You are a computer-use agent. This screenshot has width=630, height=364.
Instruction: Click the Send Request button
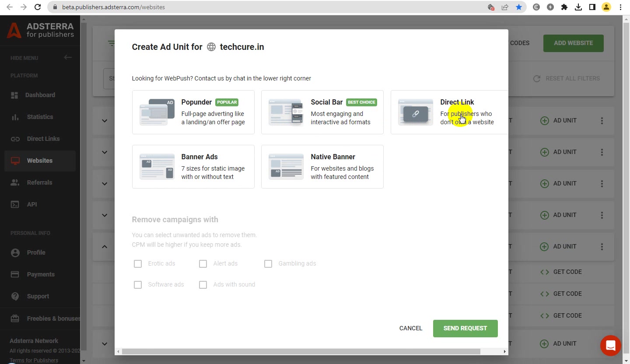pyautogui.click(x=465, y=329)
